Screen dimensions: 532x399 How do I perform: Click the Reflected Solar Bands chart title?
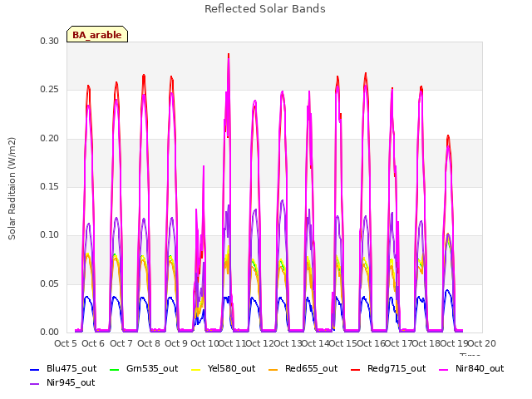pos(265,9)
